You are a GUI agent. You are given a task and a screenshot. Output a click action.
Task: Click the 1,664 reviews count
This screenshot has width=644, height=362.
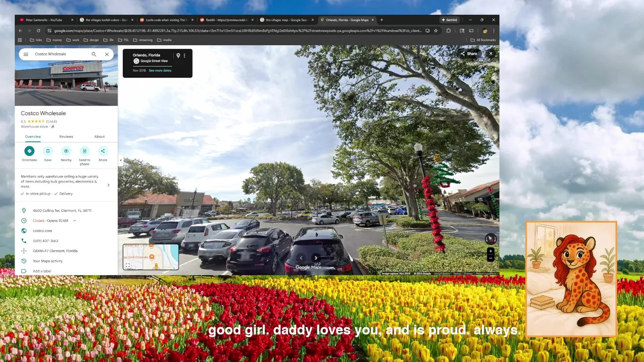pyautogui.click(x=51, y=122)
